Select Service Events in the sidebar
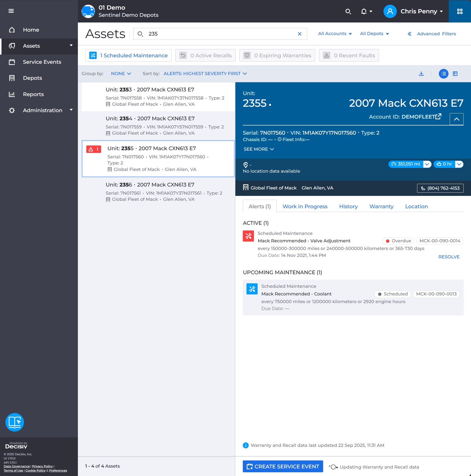The width and height of the screenshot is (471, 476). 42,62
